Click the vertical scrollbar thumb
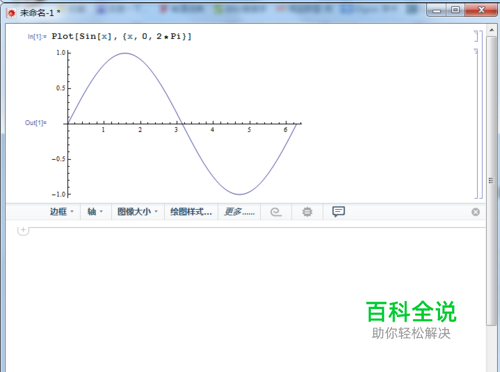The height and width of the screenshot is (372, 500). pyautogui.click(x=491, y=180)
